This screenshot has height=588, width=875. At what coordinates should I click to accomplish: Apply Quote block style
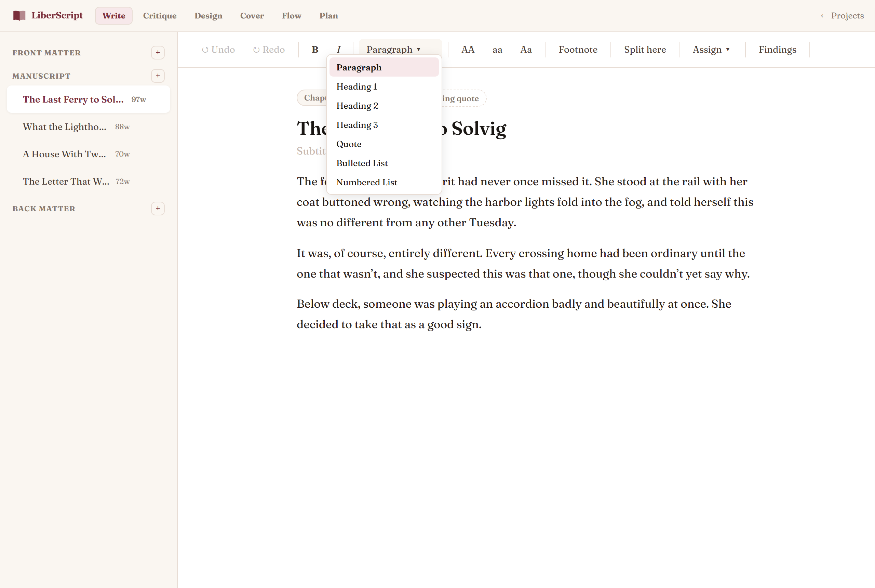tap(384, 144)
